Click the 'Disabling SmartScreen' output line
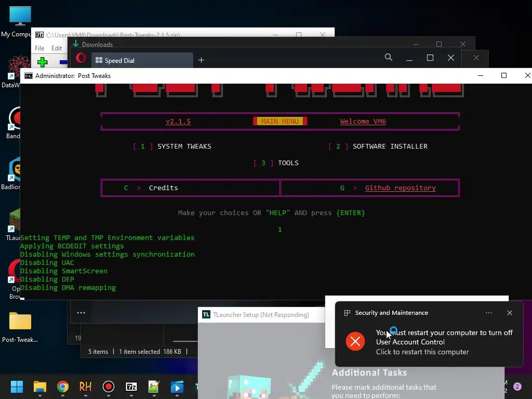 tap(64, 271)
